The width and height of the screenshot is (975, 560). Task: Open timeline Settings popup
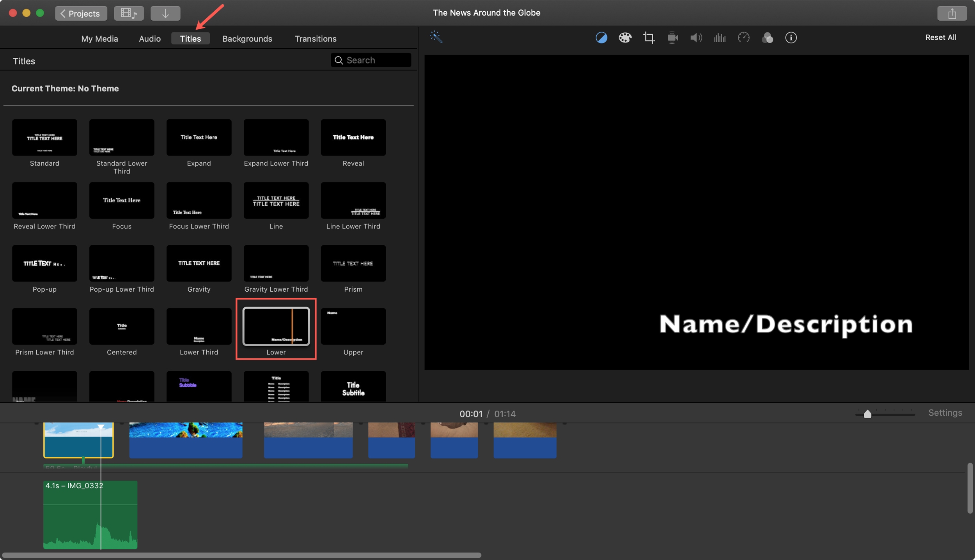[945, 413]
